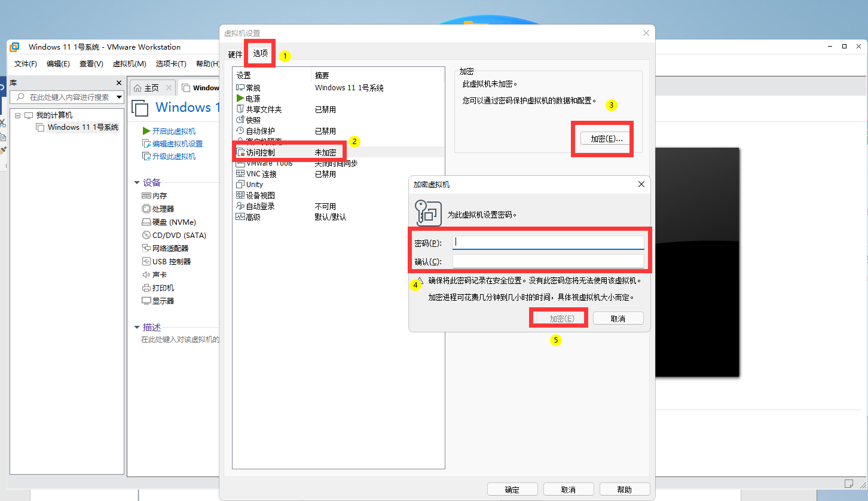The image size is (868, 501).
Task: Select the 常规 general settings icon
Action: (x=240, y=88)
